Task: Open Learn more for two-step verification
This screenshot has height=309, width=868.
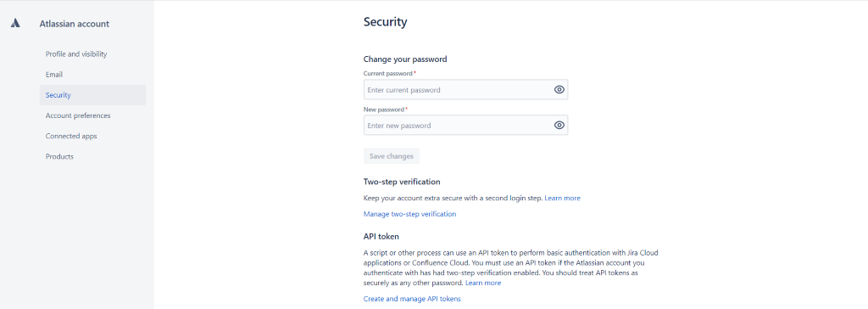Action: coord(563,198)
